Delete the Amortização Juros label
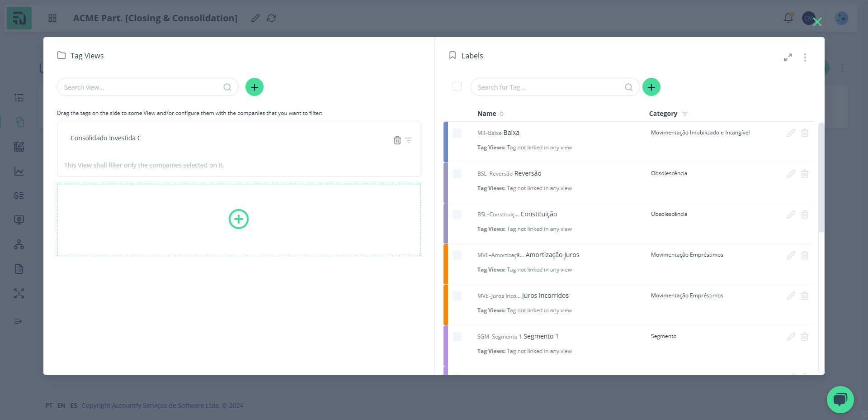This screenshot has height=420, width=868. 805,255
